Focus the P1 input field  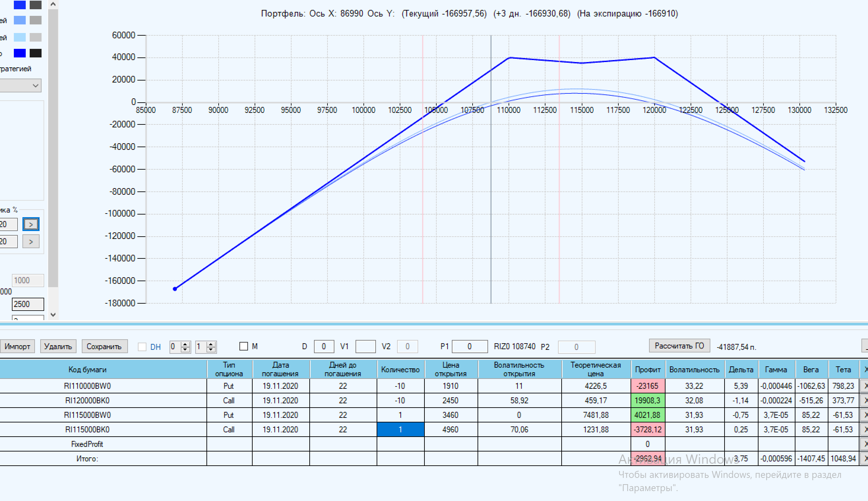469,347
